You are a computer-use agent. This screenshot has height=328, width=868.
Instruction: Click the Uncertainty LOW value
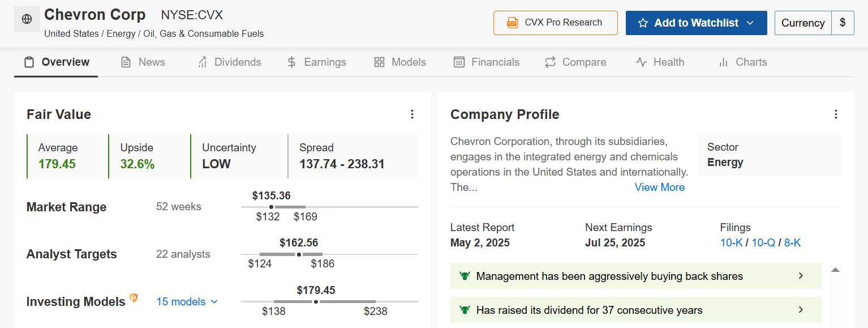(216, 164)
